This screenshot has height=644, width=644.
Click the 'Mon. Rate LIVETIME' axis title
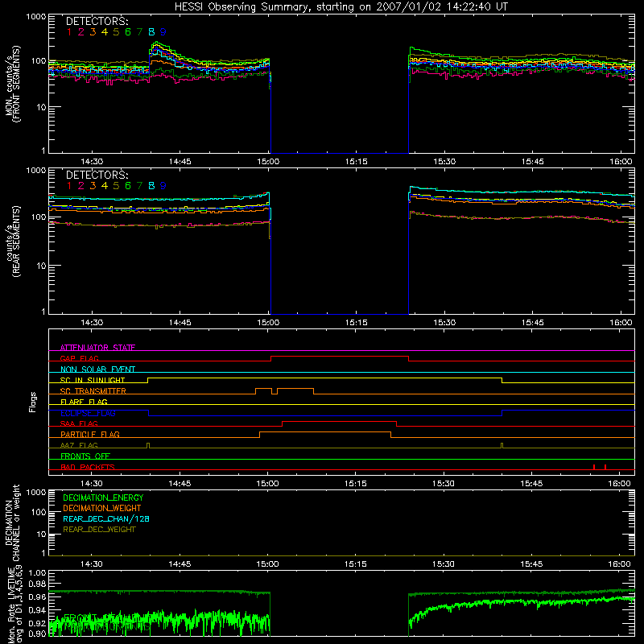[x=13, y=605]
